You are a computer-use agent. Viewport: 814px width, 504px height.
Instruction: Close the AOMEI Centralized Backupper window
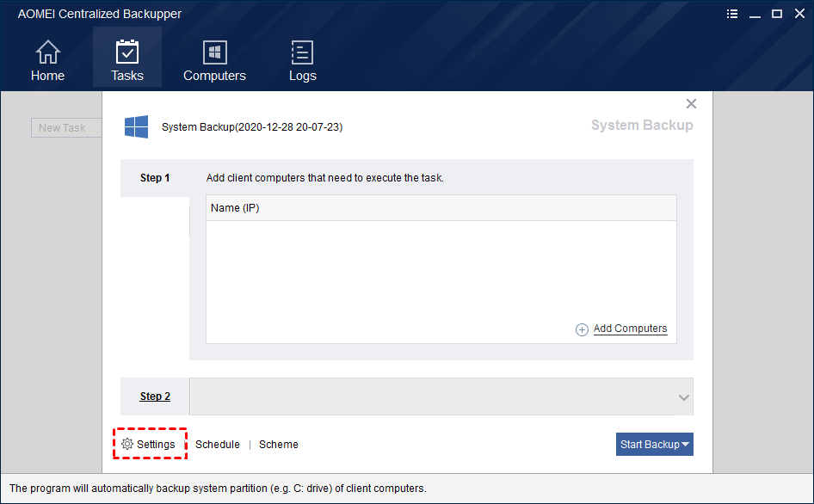tap(799, 14)
